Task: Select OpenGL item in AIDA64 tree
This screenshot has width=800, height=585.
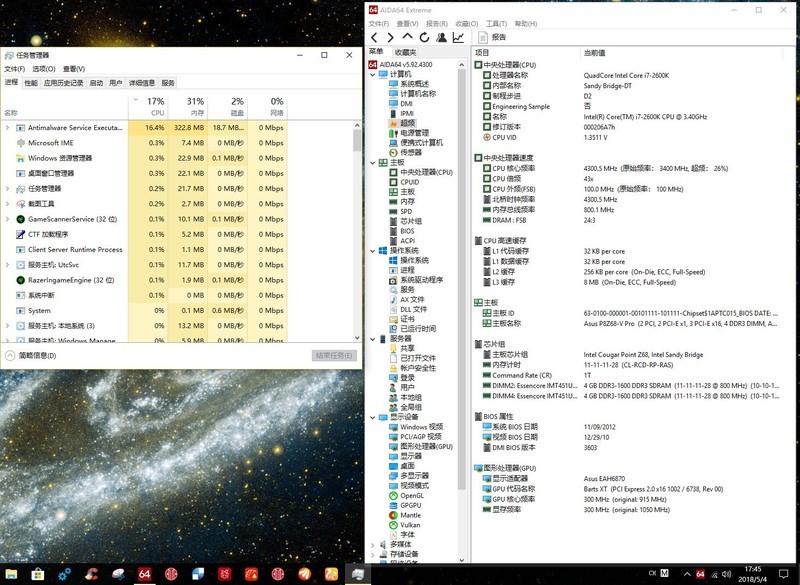Action: [407, 495]
